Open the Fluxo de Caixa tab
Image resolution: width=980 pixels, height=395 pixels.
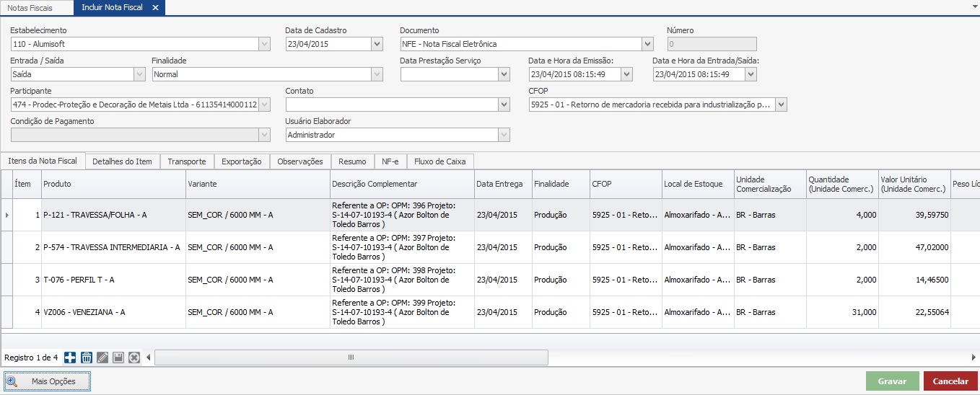tap(439, 161)
